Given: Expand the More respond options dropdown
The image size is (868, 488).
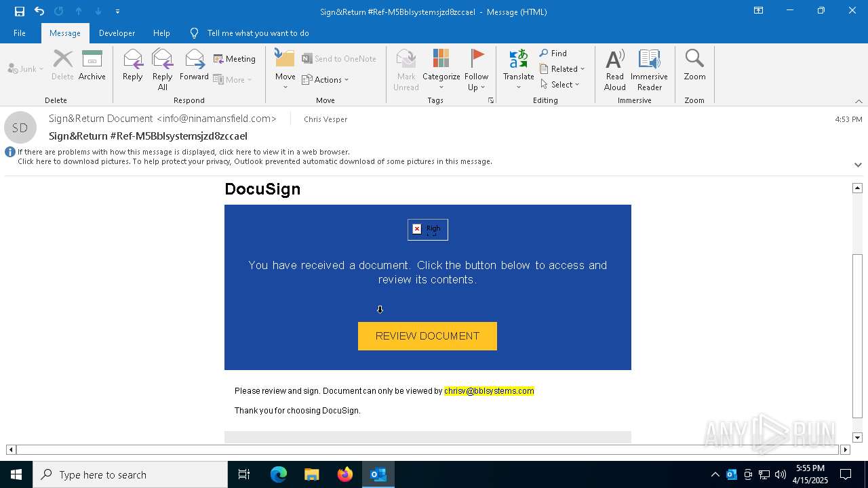Looking at the screenshot, I should (x=233, y=79).
